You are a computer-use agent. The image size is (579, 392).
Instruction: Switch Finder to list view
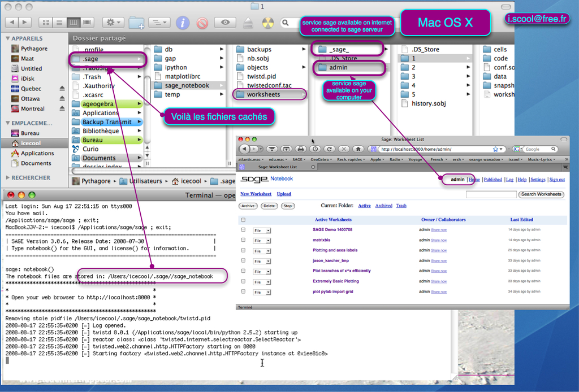[x=59, y=23]
